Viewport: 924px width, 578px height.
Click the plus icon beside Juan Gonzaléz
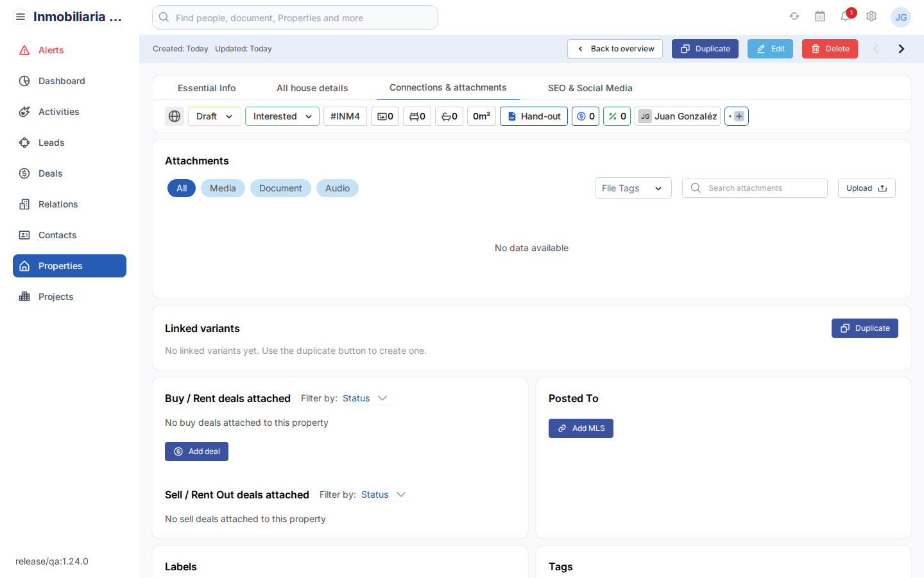pos(739,116)
